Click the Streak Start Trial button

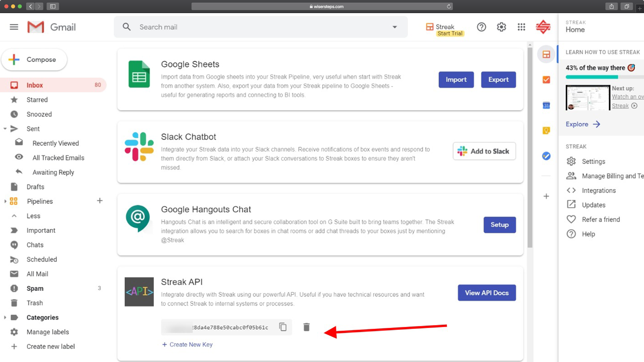[445, 29]
